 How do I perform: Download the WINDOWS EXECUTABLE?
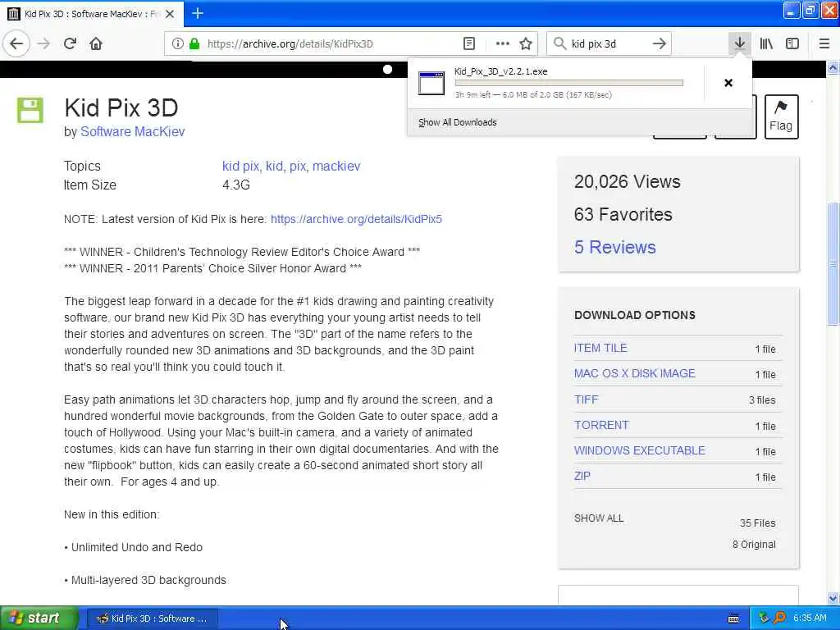click(x=640, y=450)
